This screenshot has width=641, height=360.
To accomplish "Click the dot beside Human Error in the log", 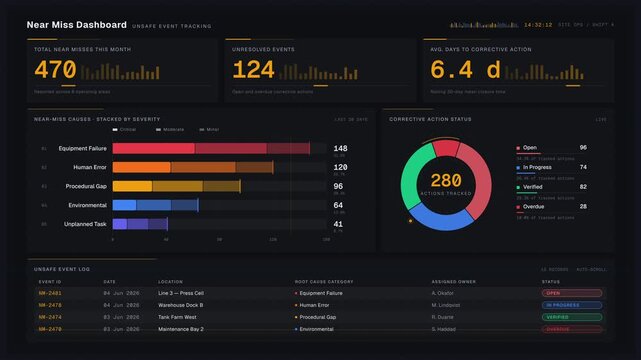I will click(x=296, y=305).
